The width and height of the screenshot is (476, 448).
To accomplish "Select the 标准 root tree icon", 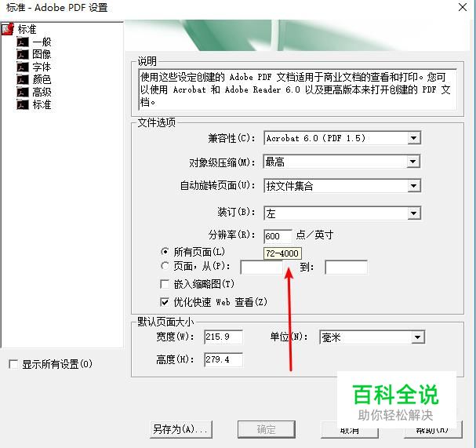I will tap(8, 29).
